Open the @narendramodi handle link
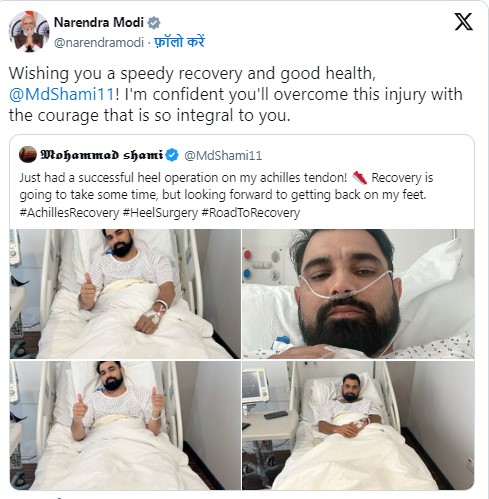 [99, 42]
